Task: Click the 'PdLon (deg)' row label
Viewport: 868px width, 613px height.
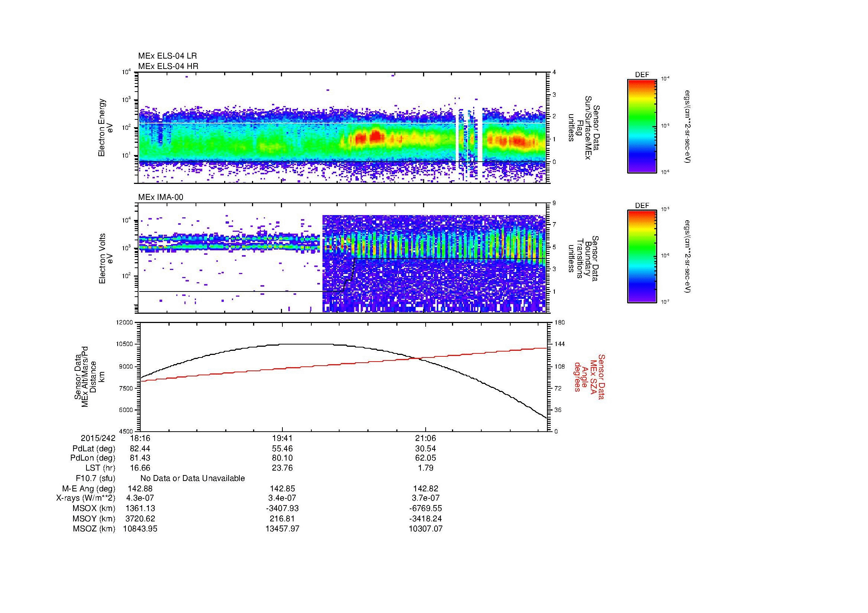Action: (93, 458)
